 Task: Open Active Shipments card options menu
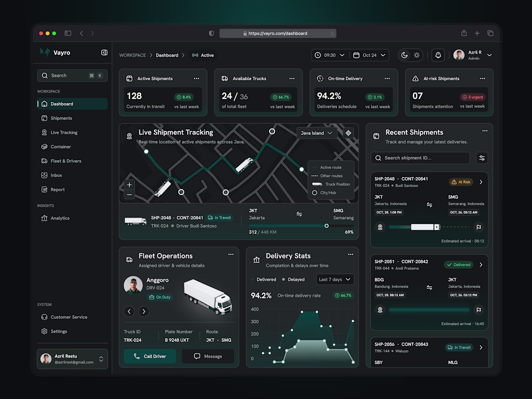[196, 78]
